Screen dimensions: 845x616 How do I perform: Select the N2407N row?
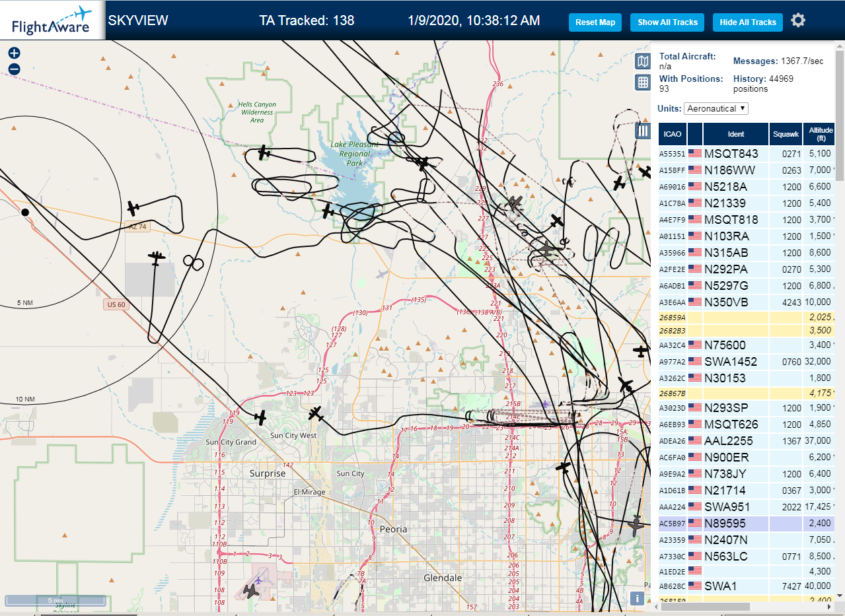747,539
